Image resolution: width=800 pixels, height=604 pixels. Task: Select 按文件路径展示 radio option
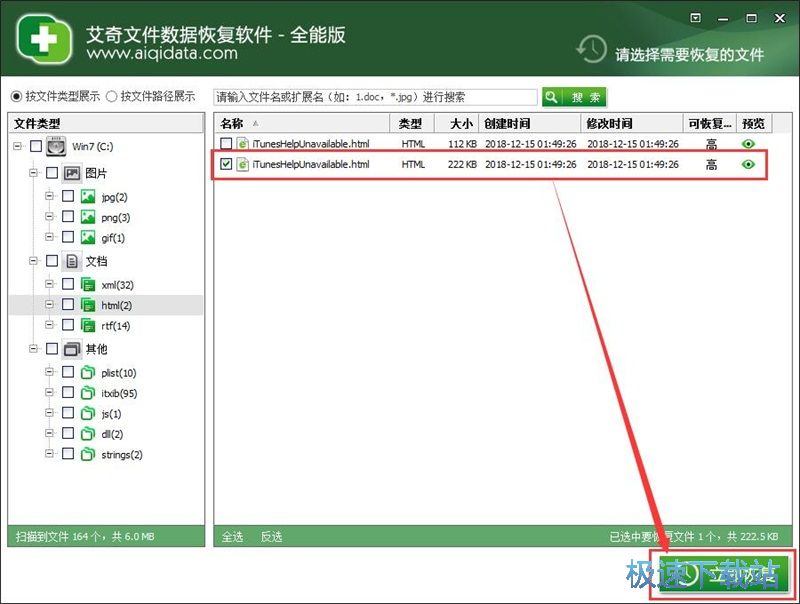tap(112, 97)
